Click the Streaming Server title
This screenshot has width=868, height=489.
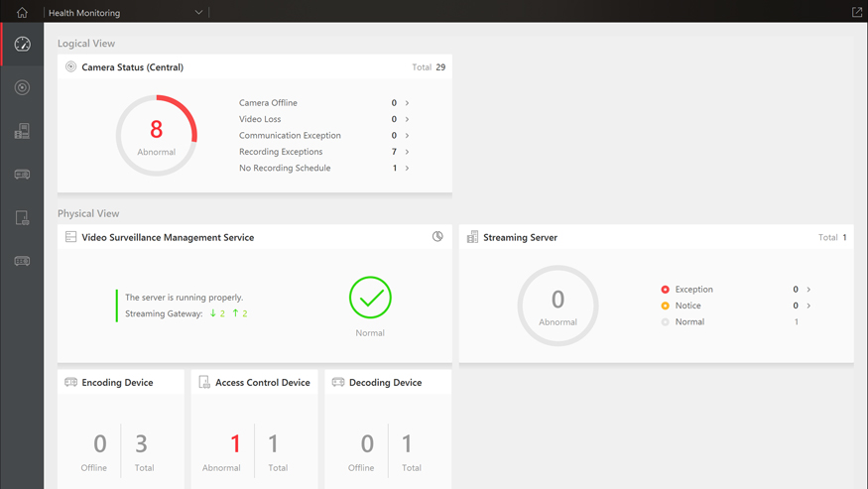pyautogui.click(x=521, y=237)
